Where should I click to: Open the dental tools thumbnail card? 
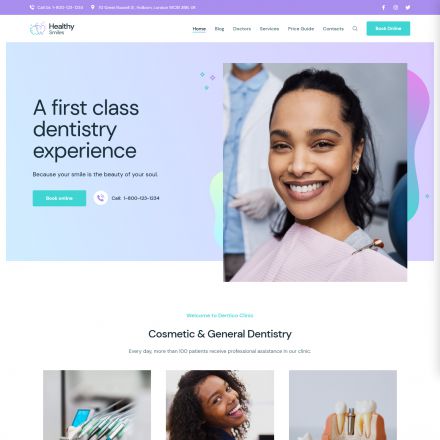pos(97,405)
